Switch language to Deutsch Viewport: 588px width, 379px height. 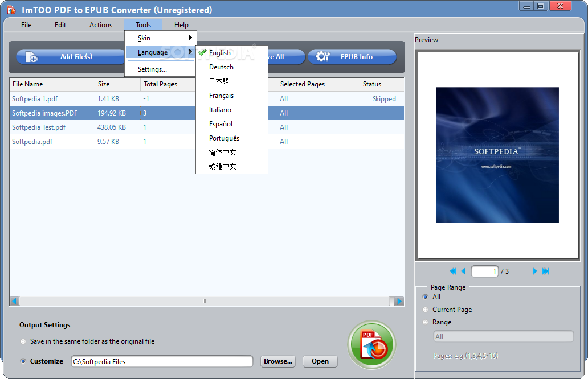[x=232, y=67]
